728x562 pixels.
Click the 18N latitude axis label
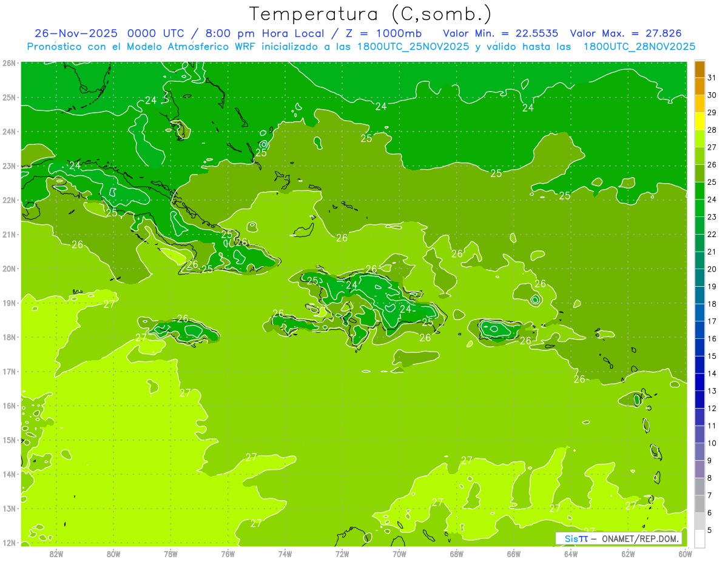[9, 337]
